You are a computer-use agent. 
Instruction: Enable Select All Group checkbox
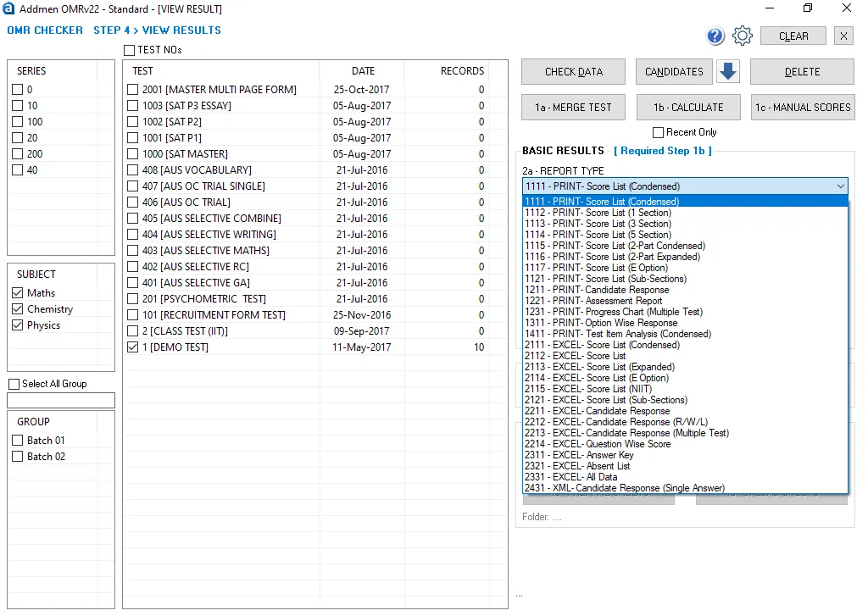[x=14, y=384]
